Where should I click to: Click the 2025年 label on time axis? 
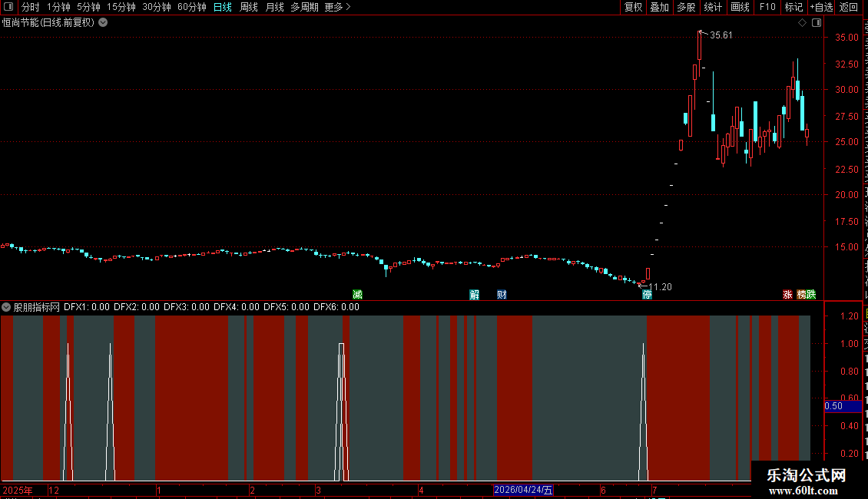click(18, 491)
